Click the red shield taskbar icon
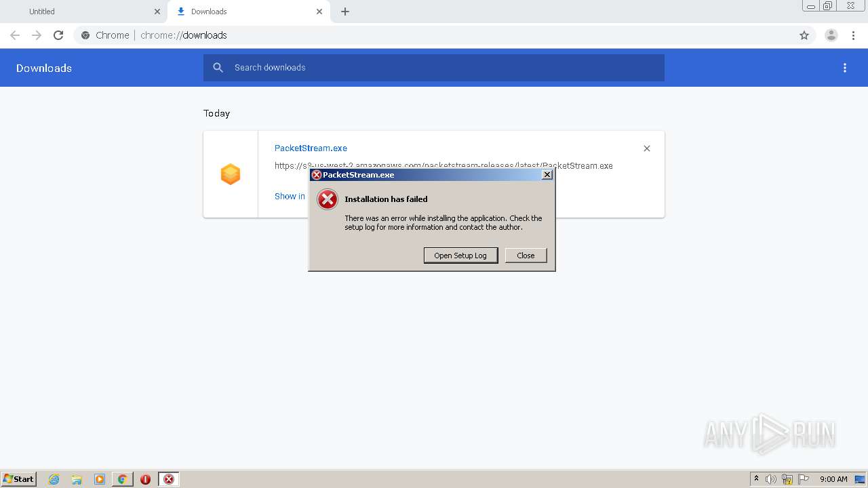The height and width of the screenshot is (488, 868). pyautogui.click(x=145, y=479)
